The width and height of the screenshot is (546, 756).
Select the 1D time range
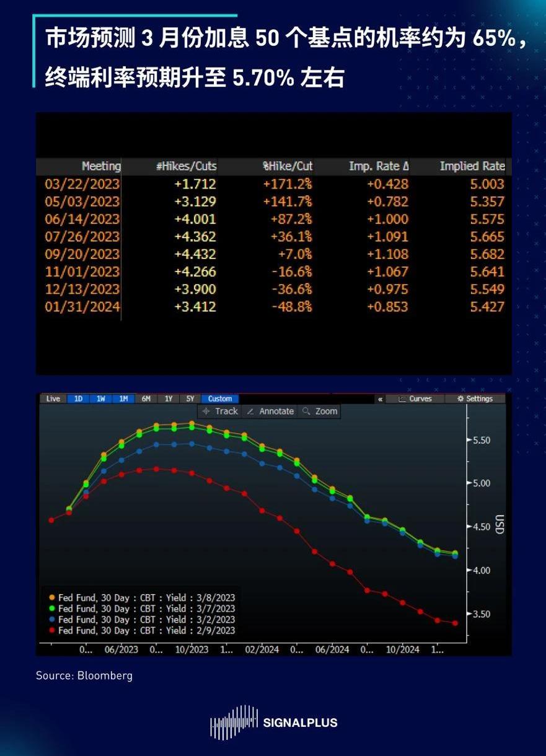tap(79, 399)
